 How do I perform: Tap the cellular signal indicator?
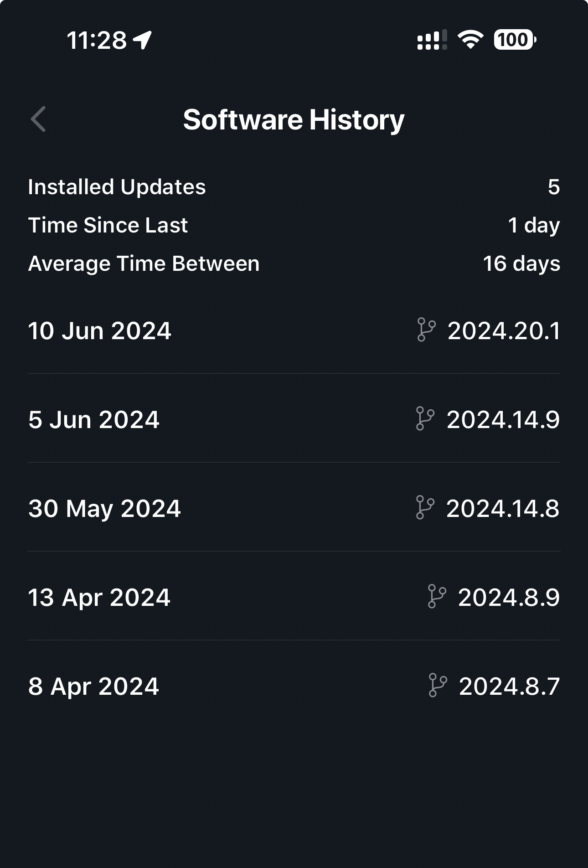coord(432,40)
